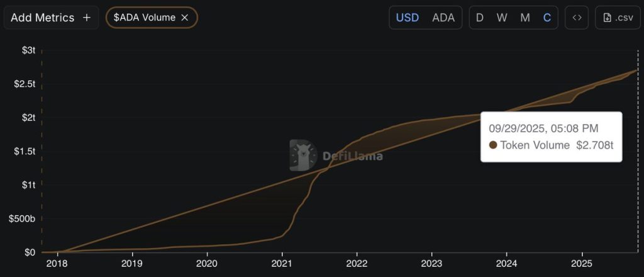Image resolution: width=644 pixels, height=277 pixels.
Task: Click the $ADA Volume chip label
Action: (144, 18)
